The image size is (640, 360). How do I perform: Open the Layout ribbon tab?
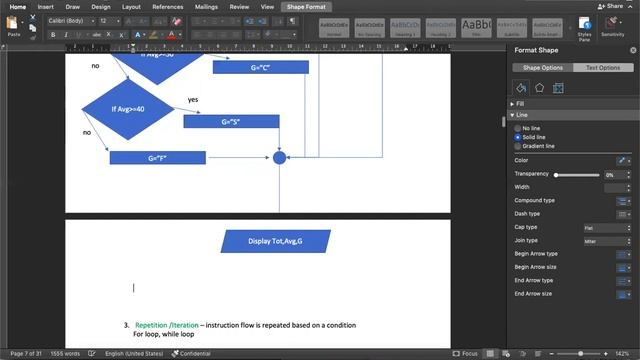click(131, 7)
